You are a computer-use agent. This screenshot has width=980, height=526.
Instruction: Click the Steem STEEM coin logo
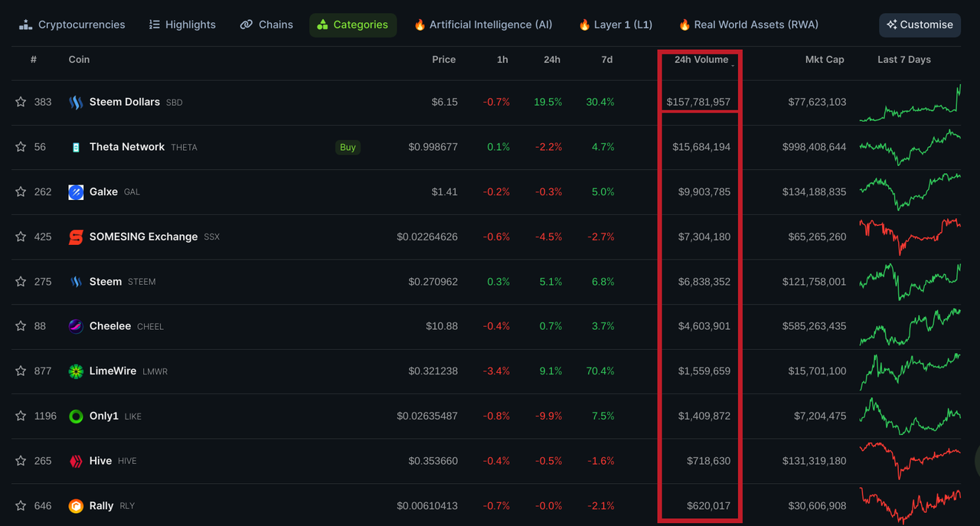click(76, 282)
